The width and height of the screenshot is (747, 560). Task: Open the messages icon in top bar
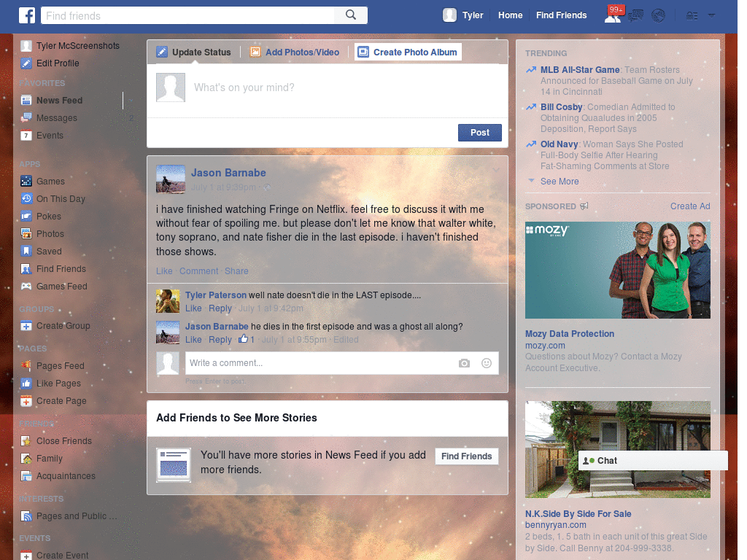635,16
